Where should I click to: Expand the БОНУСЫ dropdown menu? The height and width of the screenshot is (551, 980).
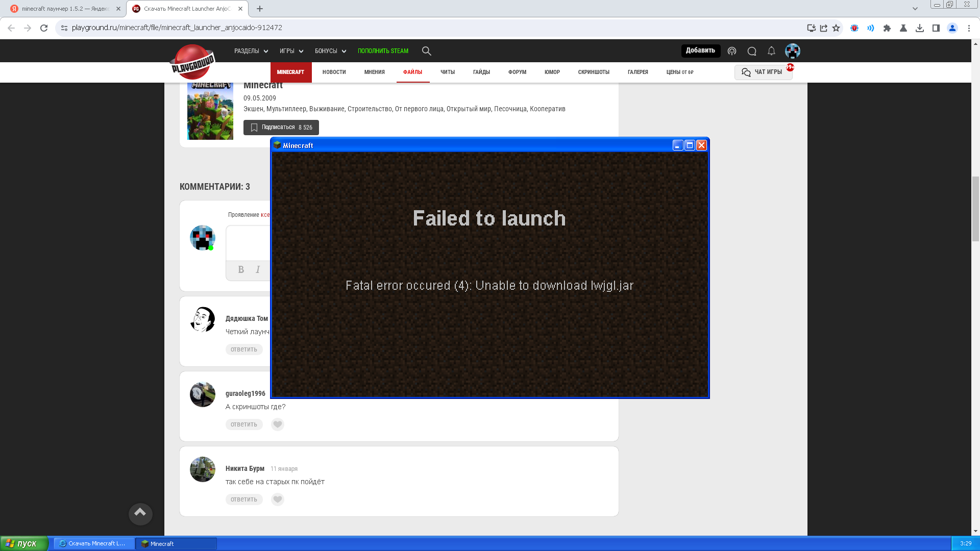click(330, 51)
